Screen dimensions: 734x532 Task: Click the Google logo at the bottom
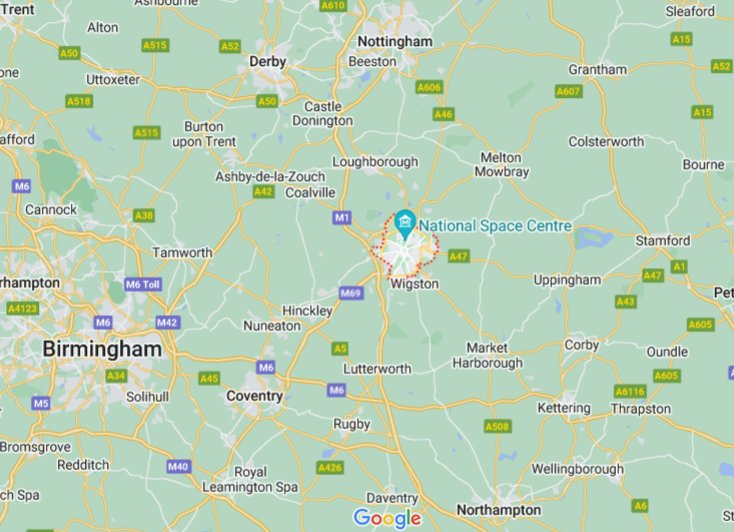387,518
